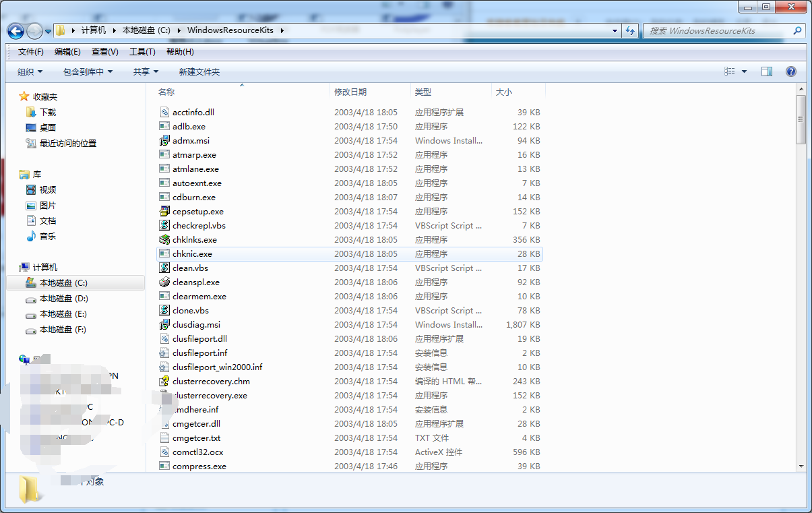Select 本地磁盘 (F:) in the navigation pane
This screenshot has height=513, width=812.
pyautogui.click(x=63, y=330)
